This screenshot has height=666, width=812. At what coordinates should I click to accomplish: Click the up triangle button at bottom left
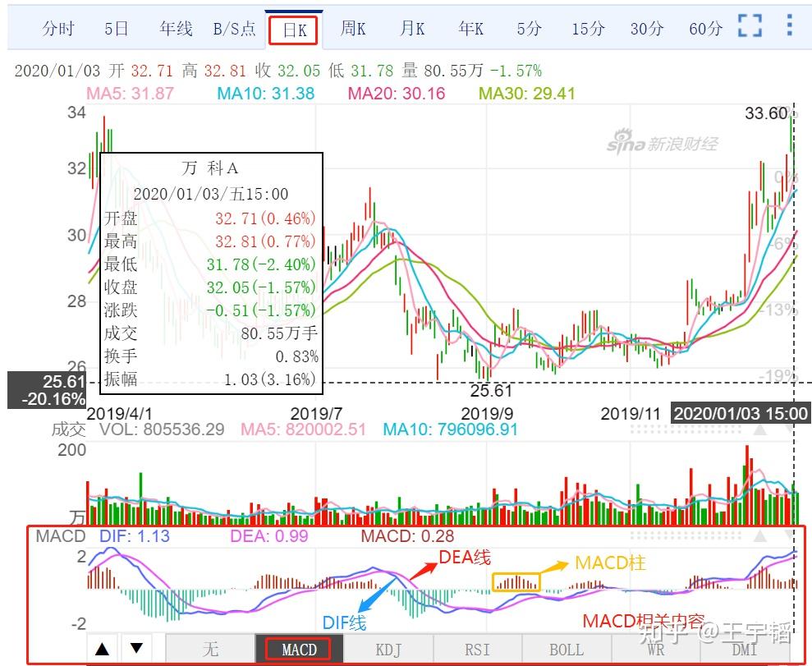click(103, 649)
